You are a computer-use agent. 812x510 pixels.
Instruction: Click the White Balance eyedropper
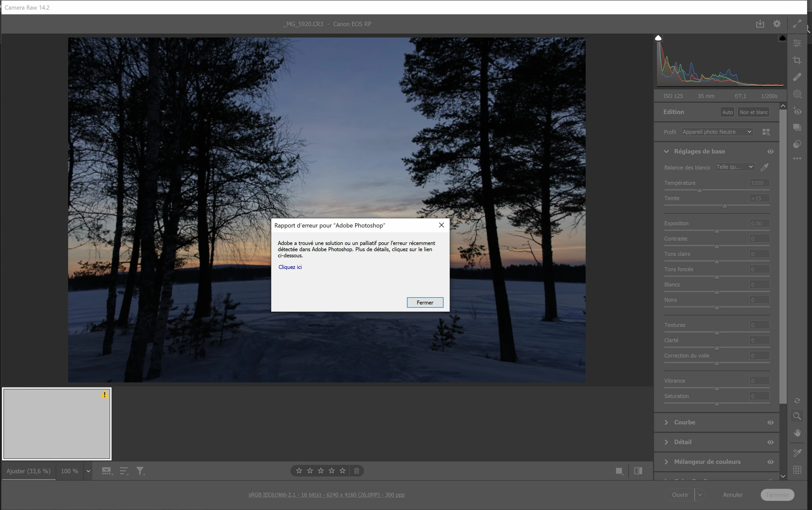[764, 167]
